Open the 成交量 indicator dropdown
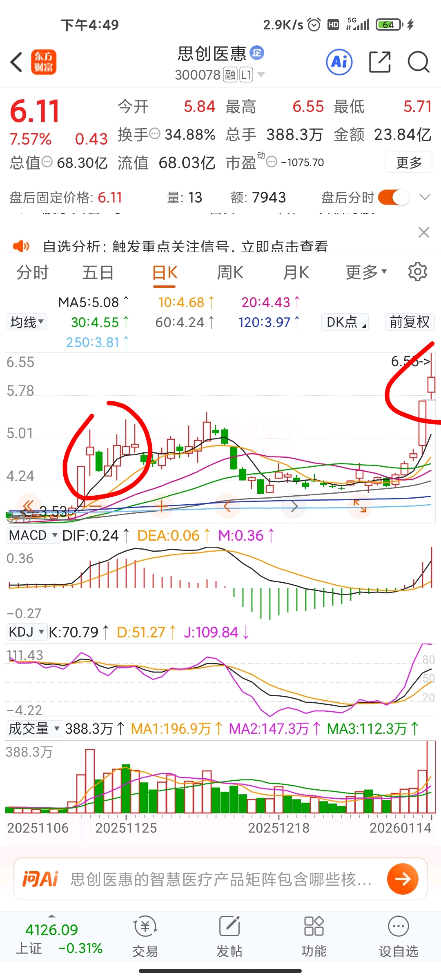 point(34,728)
